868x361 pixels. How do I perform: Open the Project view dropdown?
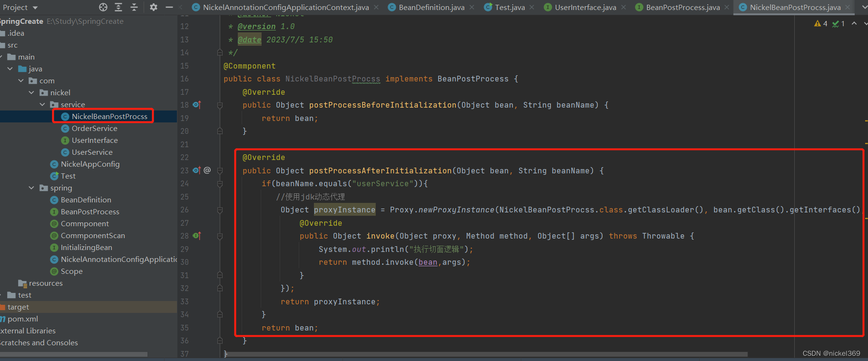(x=20, y=8)
